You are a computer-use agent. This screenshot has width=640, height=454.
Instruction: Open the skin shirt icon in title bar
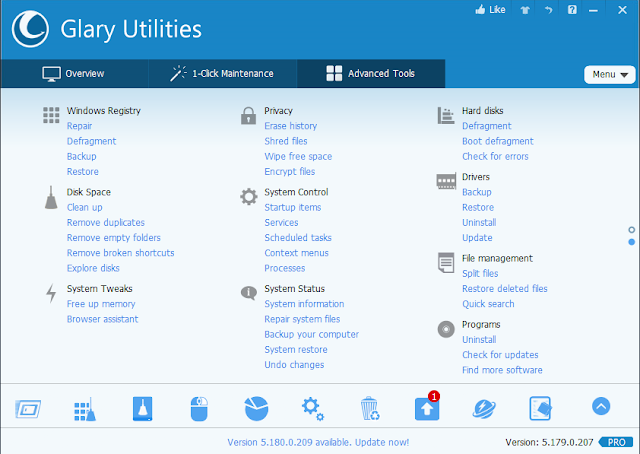[x=525, y=10]
